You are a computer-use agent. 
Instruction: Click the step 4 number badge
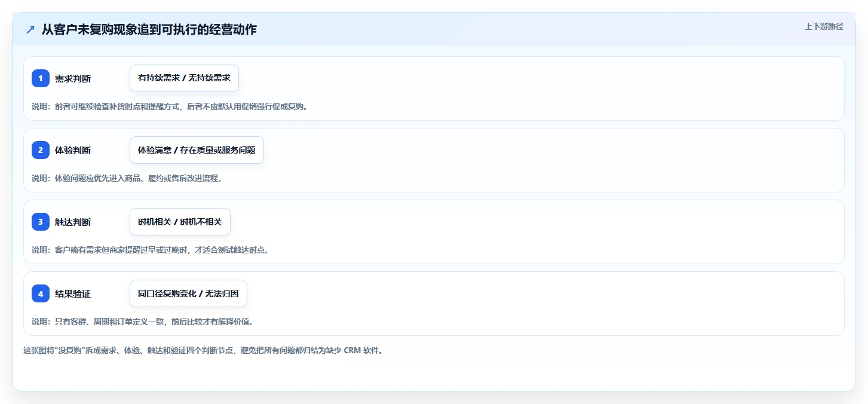[x=41, y=293]
